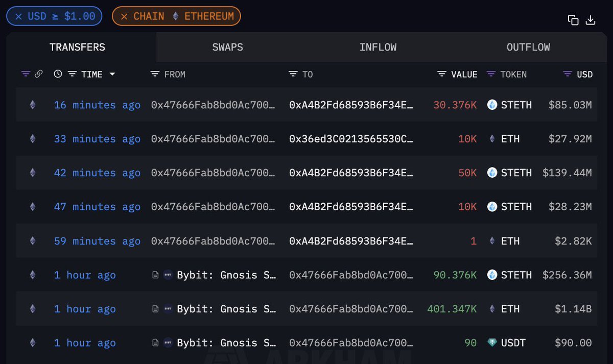Open the INFLOW tab
Screen dimensions: 613x364
click(378, 47)
